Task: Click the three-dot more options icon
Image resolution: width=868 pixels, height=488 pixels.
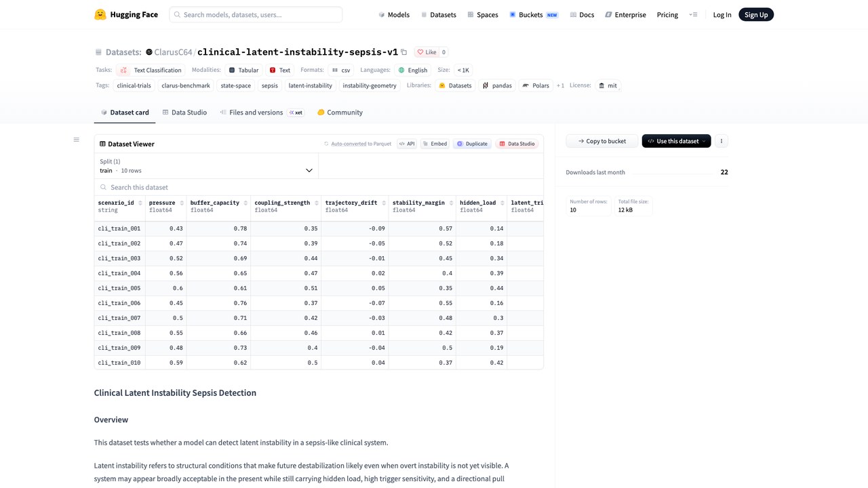Action: coord(722,141)
